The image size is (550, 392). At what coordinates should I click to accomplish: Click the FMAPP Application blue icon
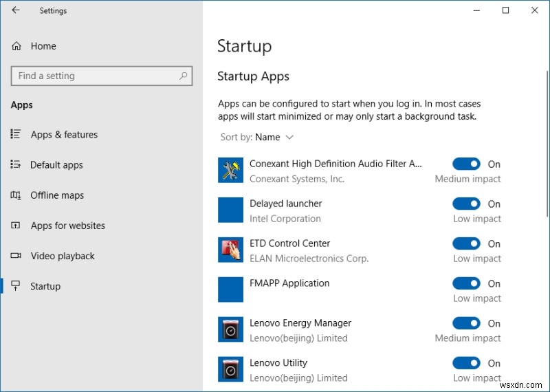[230, 290]
